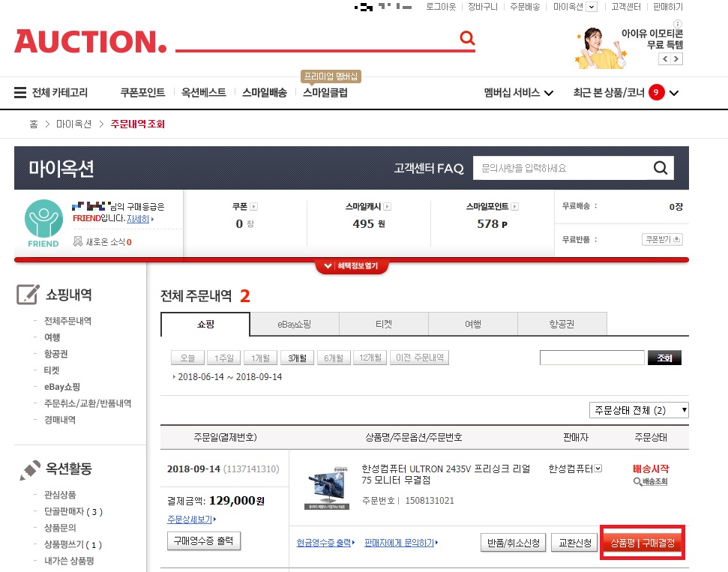Switch to the 여행 tab
Image resolution: width=728 pixels, height=572 pixels.
[472, 324]
